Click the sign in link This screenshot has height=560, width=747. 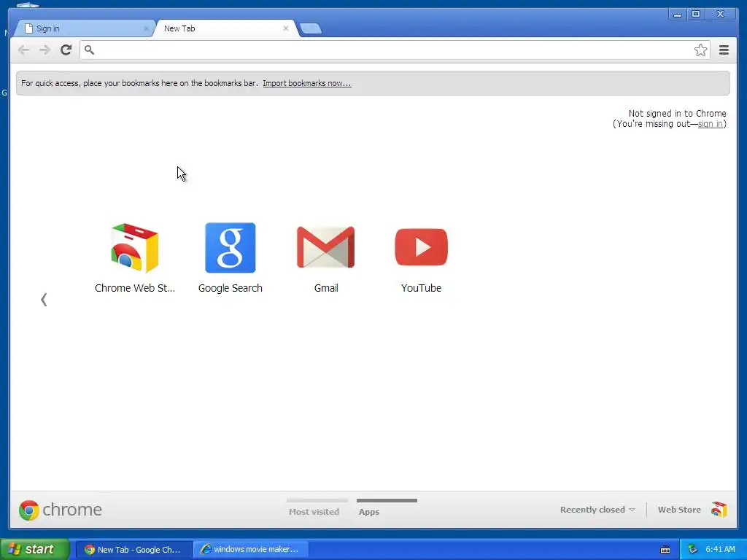pyautogui.click(x=710, y=124)
